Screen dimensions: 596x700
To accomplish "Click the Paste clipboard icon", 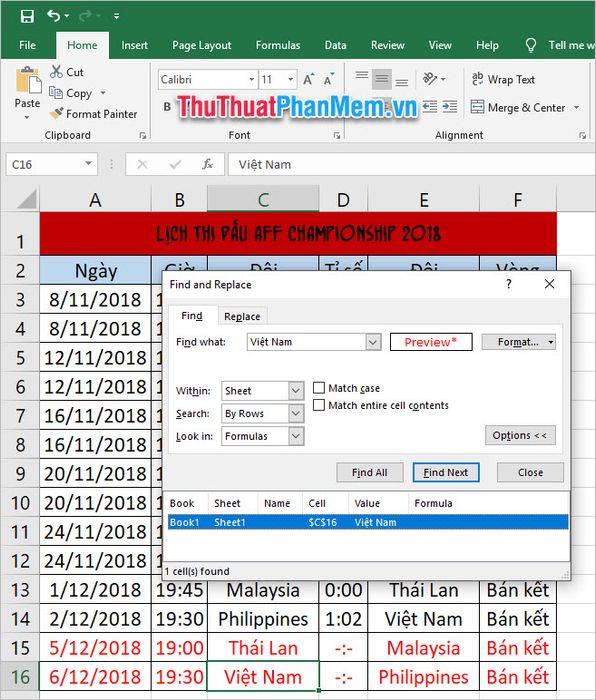I will pos(28,81).
